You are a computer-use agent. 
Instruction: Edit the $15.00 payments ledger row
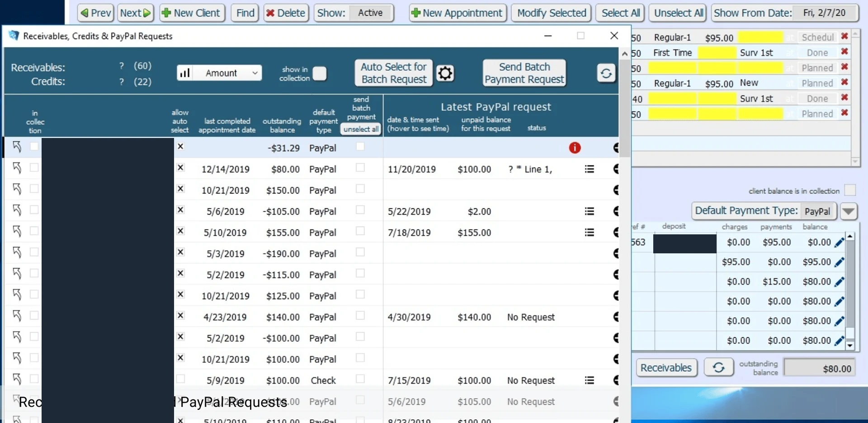(x=839, y=281)
